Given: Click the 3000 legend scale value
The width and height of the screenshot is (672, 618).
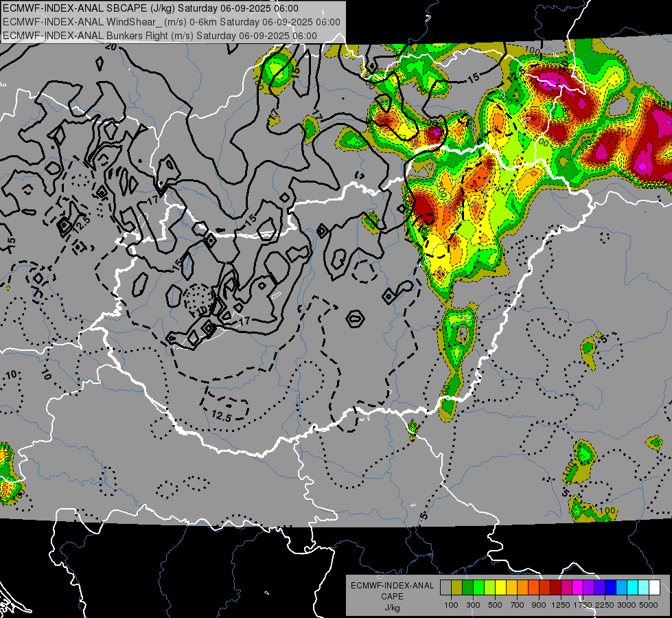Looking at the screenshot, I should point(627,605).
